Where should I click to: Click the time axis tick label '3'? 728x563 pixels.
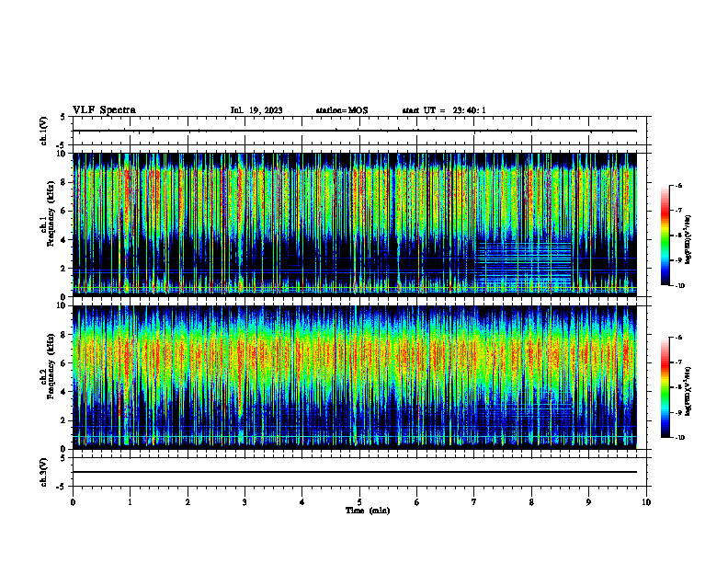245,502
